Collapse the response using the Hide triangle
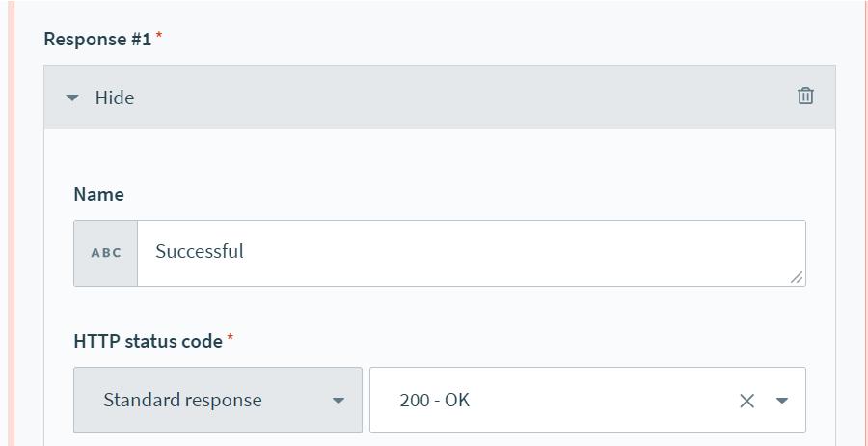 point(72,98)
